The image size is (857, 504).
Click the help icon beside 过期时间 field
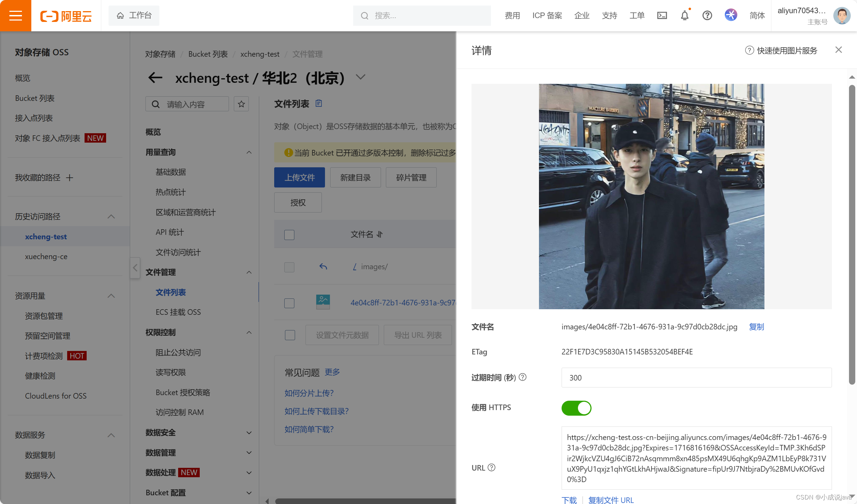coord(523,377)
